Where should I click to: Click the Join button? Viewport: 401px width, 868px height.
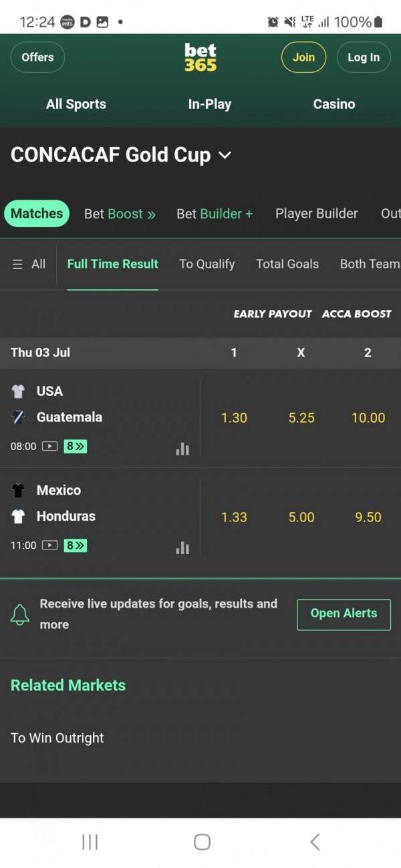click(303, 57)
